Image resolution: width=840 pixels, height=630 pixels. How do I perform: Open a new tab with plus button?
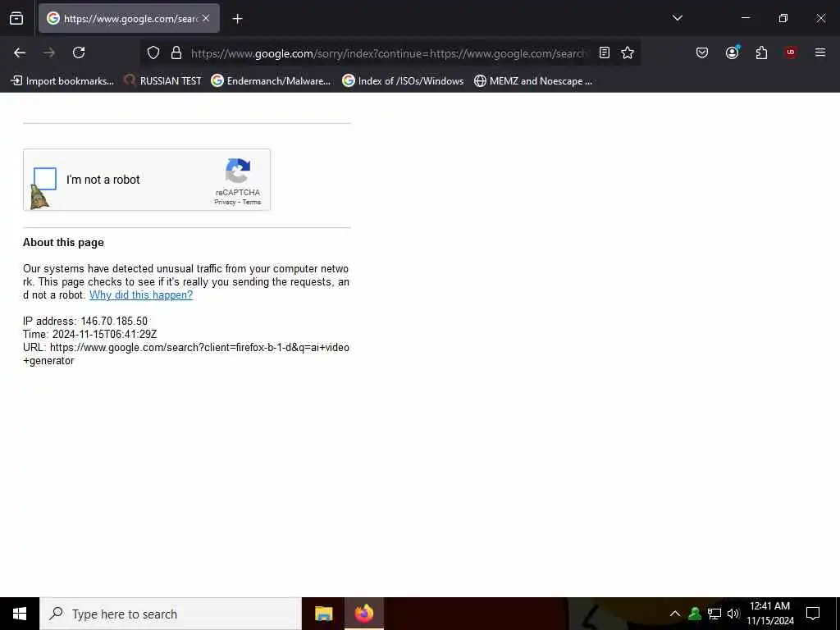coord(237,19)
